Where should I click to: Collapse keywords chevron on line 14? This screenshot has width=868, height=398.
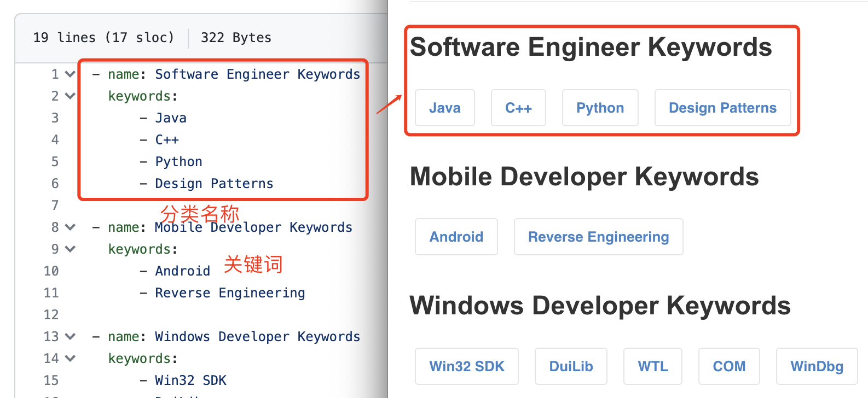tap(70, 358)
